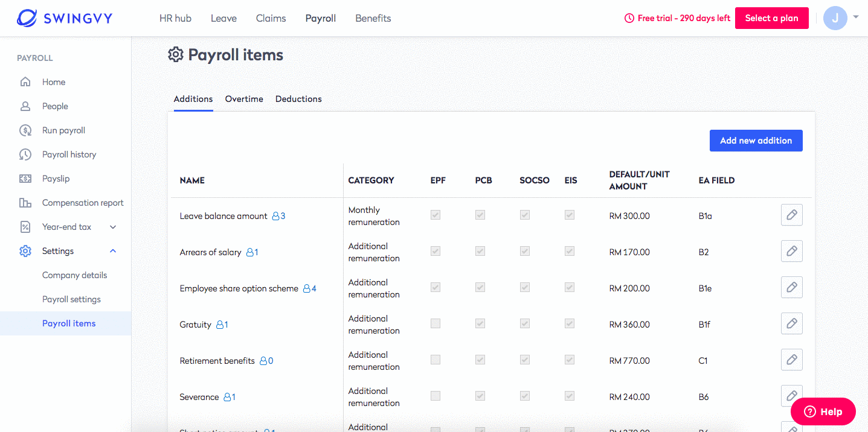Check EPF for Retirement benefits

point(436,360)
